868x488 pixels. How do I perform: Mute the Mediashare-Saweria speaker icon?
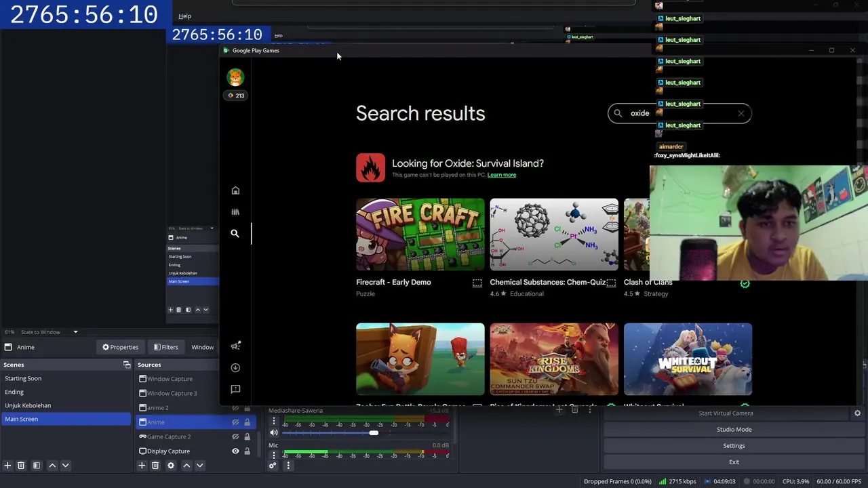click(x=274, y=432)
